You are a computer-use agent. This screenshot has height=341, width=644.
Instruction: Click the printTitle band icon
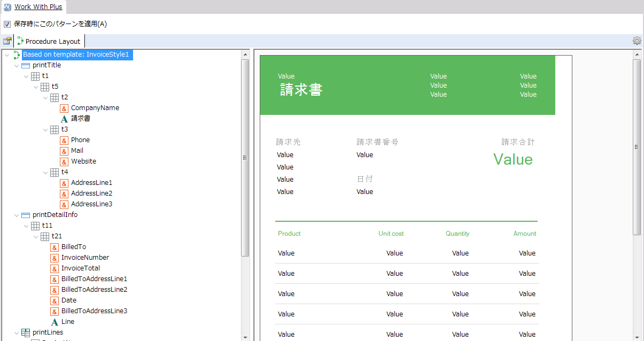[26, 65]
